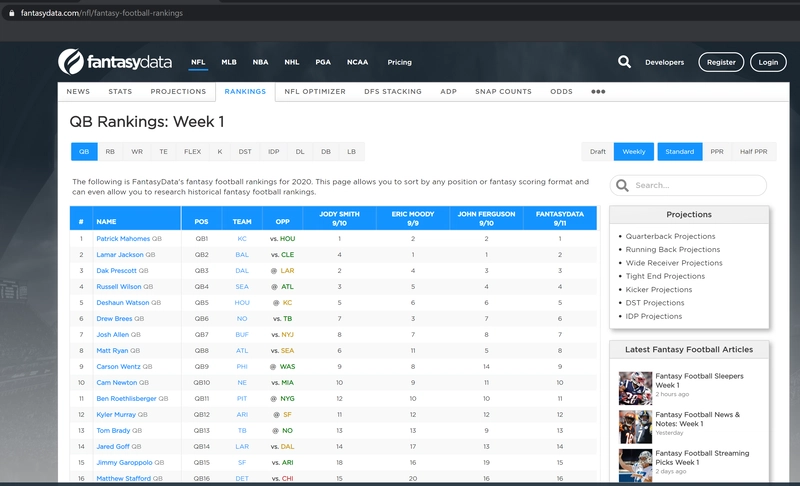Screen dimensions: 800x486
Task: Sort by ERIC MOODY 9/9 column
Action: pyautogui.click(x=413, y=218)
